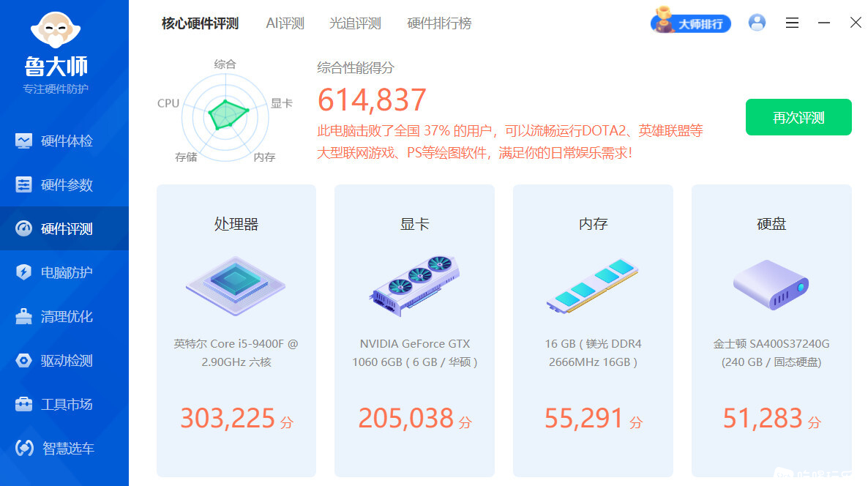This screenshot has width=868, height=486.
Task: Click the 英特尔 Core i5-9400F description
Action: (236, 353)
